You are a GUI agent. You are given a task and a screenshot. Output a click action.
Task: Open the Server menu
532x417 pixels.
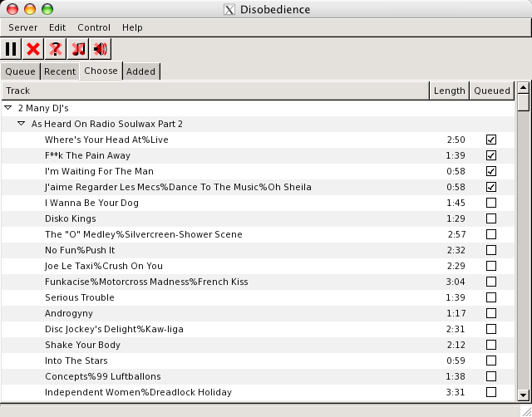pyautogui.click(x=23, y=27)
